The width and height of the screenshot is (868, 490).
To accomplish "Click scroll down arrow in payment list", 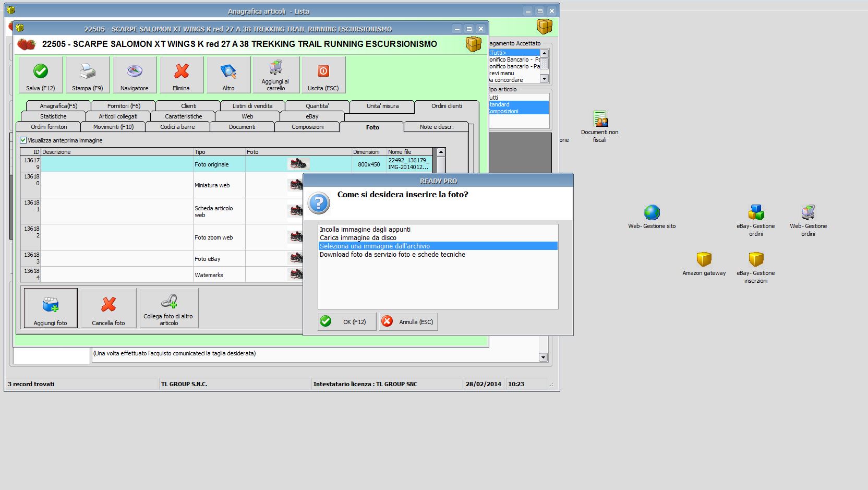I will point(544,79).
